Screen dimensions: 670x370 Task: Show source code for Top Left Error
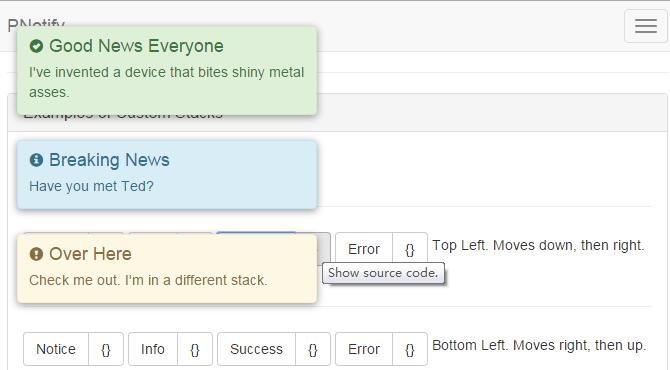[x=410, y=249]
